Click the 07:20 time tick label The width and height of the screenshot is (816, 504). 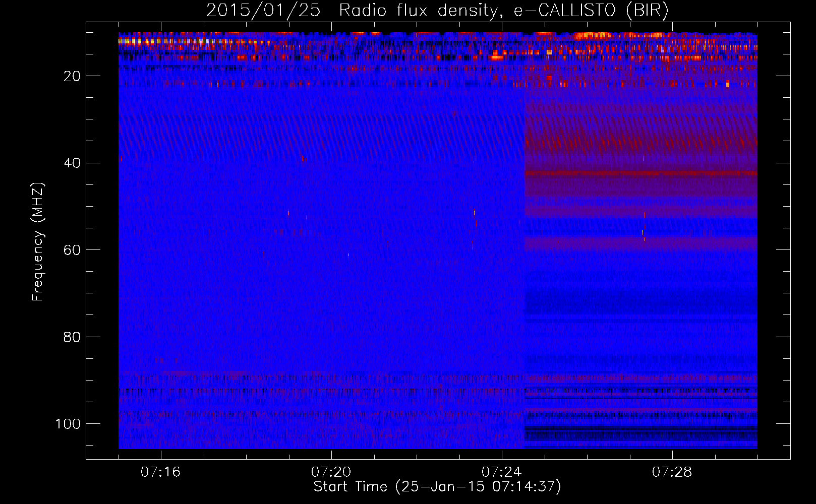331,472
